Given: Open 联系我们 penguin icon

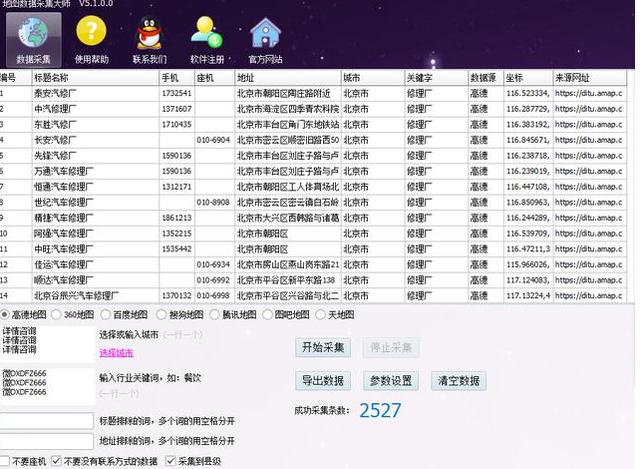Looking at the screenshot, I should point(149,36).
